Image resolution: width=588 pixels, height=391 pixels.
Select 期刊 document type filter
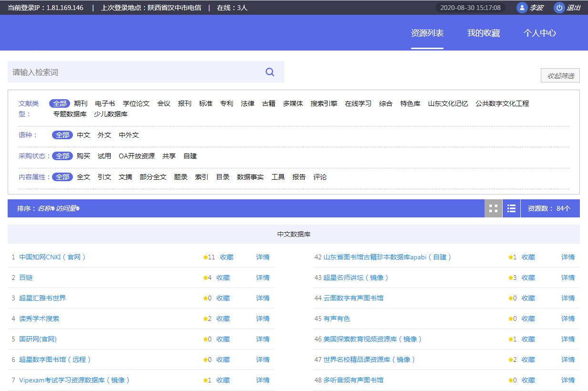pos(81,103)
